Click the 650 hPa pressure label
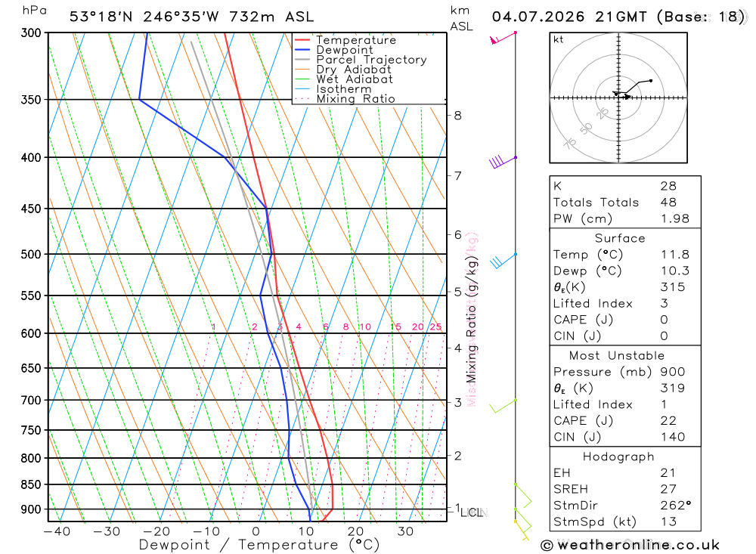Screen dimensions: 756x554 pos(31,368)
